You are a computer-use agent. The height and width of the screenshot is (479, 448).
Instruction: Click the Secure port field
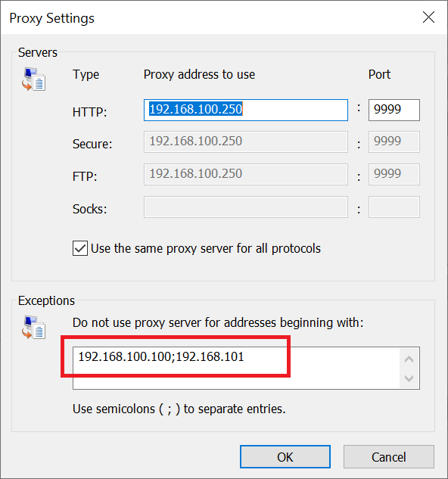tap(394, 142)
